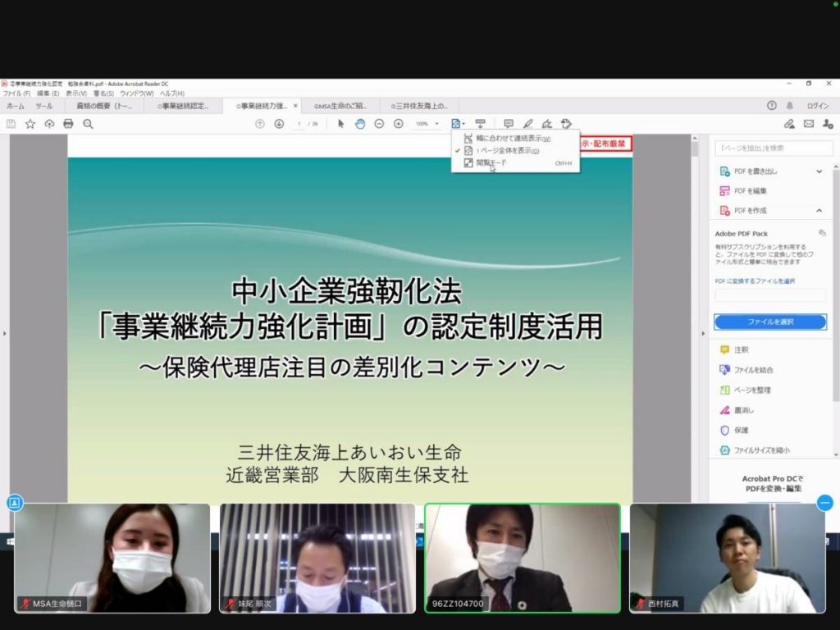This screenshot has width=840, height=630.
Task: Click the share link icon
Action: pos(789,124)
